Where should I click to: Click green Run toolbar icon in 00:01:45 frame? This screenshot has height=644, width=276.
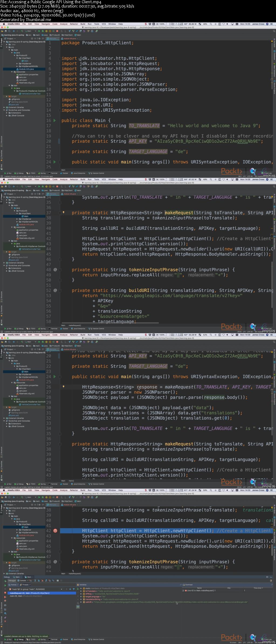point(39,31)
